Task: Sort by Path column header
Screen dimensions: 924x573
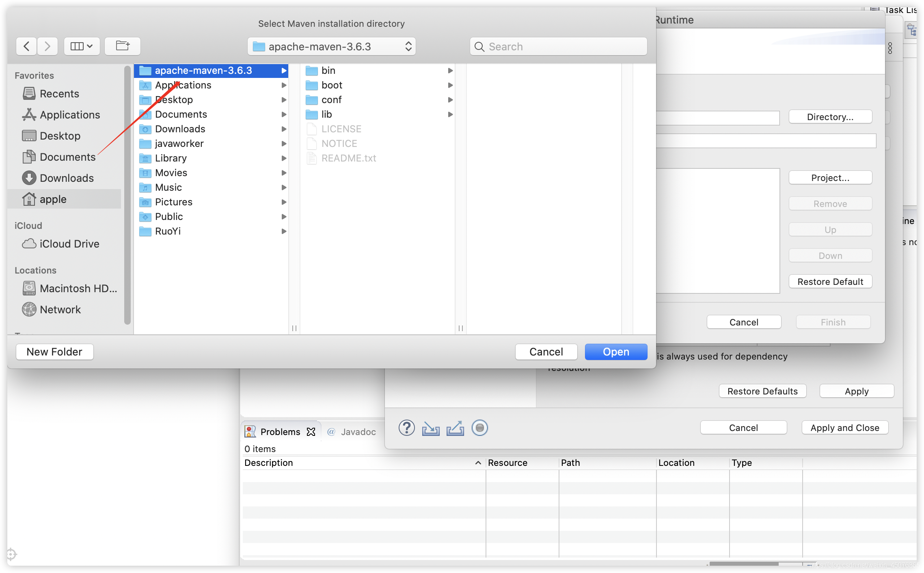Action: click(x=607, y=463)
